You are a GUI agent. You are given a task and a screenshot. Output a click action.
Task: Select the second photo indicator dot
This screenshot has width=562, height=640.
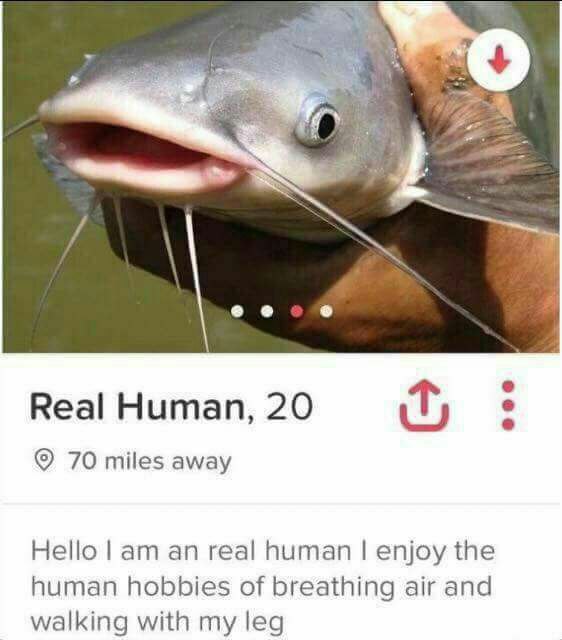(x=267, y=311)
